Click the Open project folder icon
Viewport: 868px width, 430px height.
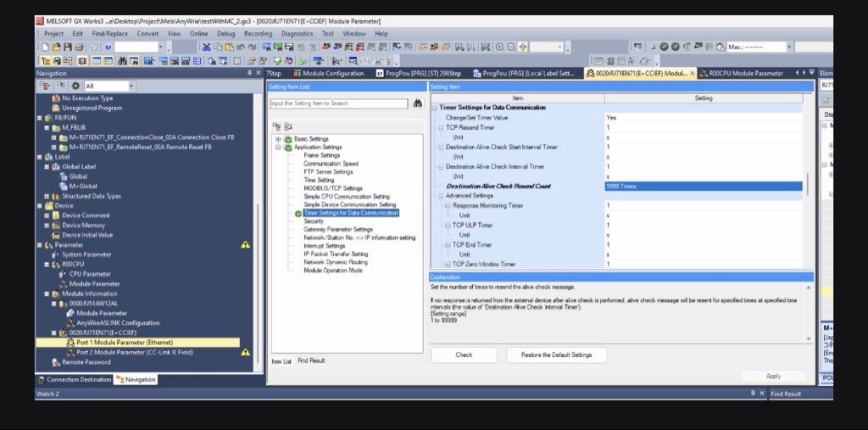[57, 47]
